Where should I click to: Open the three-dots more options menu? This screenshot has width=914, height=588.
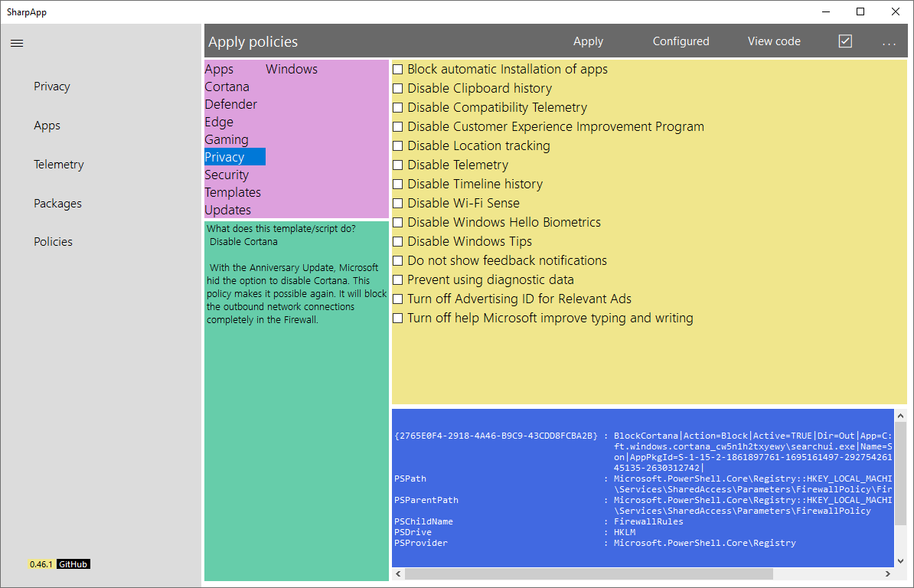pyautogui.click(x=888, y=42)
